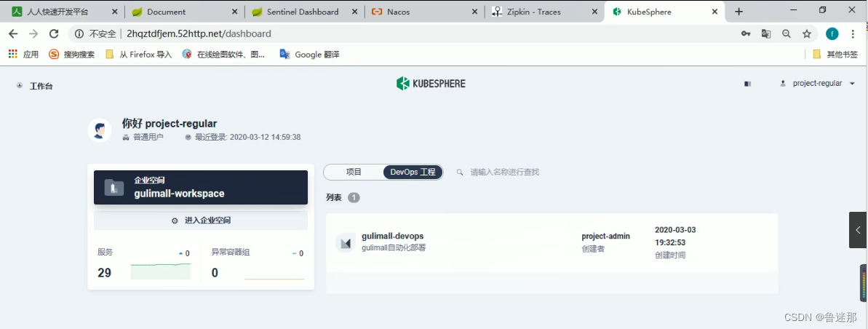Click the 服务 trend chart

coord(161,271)
